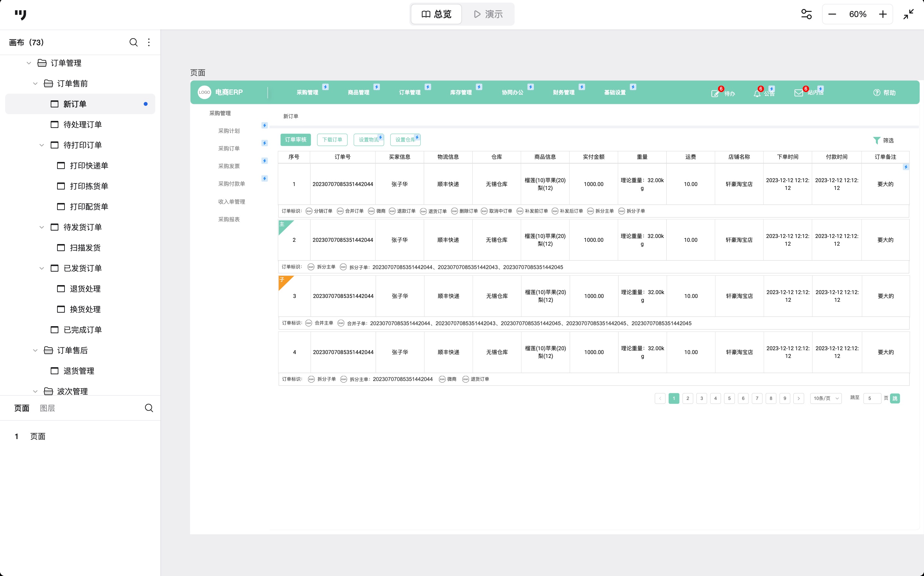Click the jump-to page number input field

coord(872,398)
